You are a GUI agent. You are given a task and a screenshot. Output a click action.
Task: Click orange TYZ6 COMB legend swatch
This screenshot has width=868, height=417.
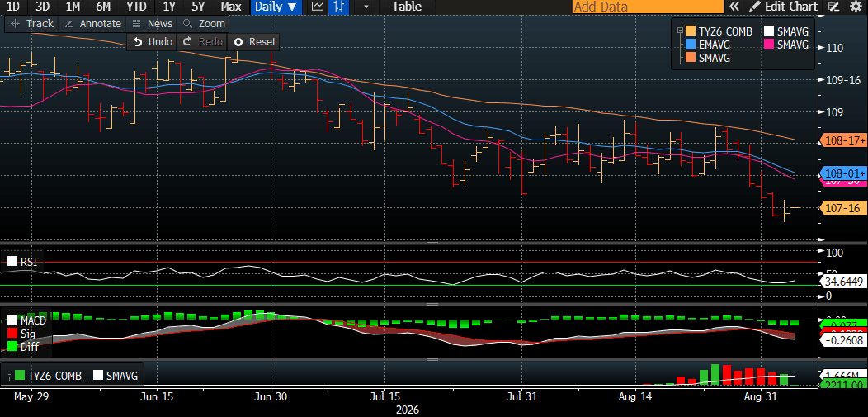pos(691,31)
